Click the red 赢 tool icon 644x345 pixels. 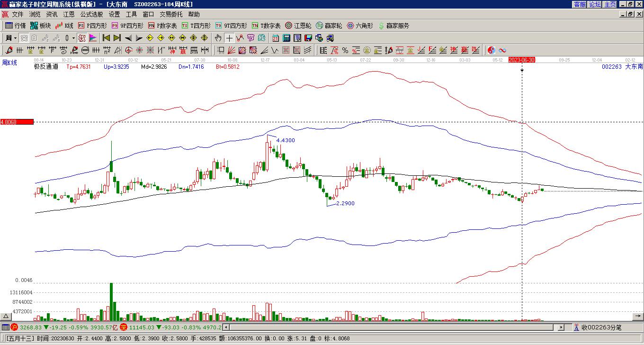183,50
